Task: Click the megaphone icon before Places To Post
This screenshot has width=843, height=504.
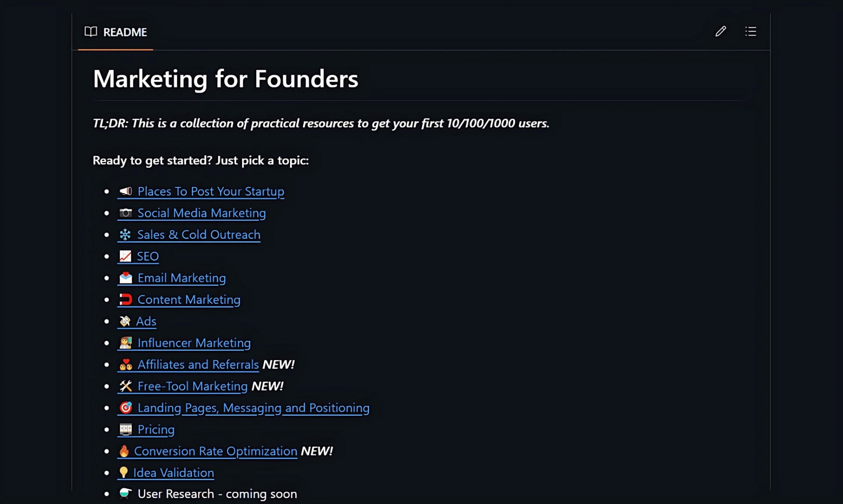Action: pyautogui.click(x=126, y=191)
